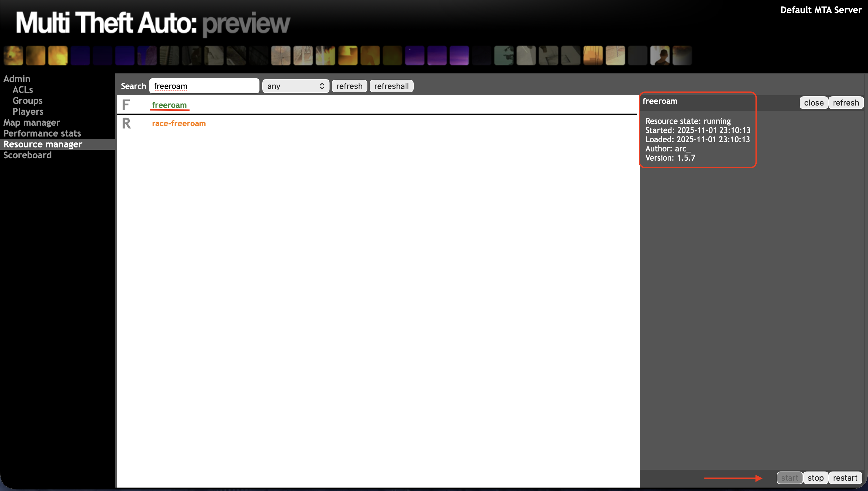Viewport: 868px width, 491px height.
Task: Click into the Search text field
Action: 204,86
